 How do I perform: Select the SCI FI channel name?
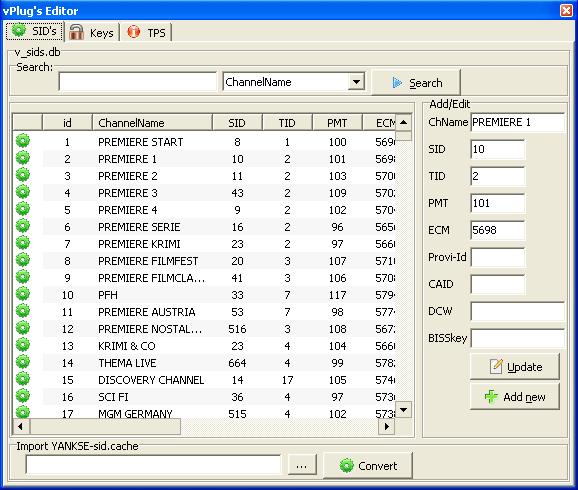pos(113,397)
